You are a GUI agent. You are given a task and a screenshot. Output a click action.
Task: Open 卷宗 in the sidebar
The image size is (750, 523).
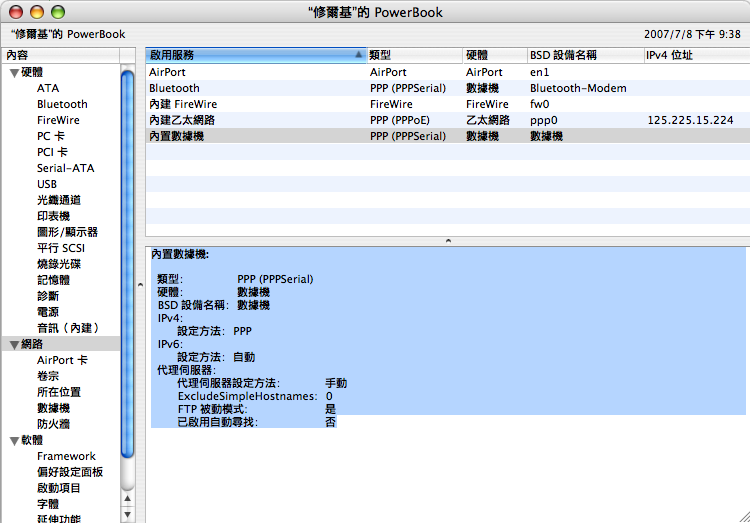click(48, 376)
